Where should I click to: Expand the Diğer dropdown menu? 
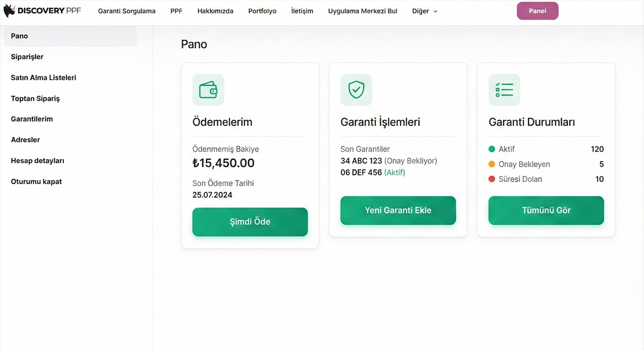coord(424,11)
